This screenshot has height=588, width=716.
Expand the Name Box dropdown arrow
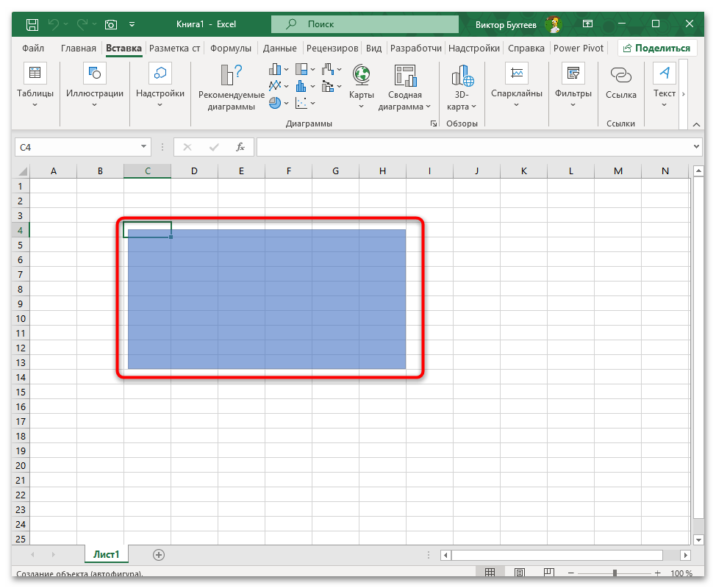(x=143, y=147)
